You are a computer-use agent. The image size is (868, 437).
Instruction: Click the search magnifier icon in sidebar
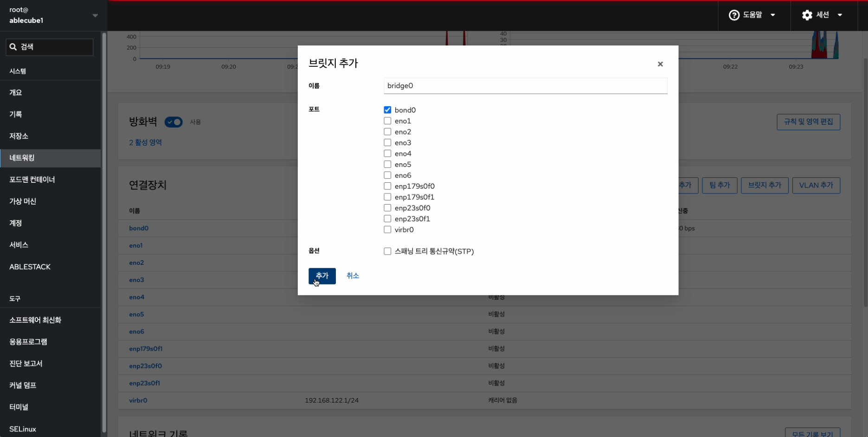click(13, 47)
